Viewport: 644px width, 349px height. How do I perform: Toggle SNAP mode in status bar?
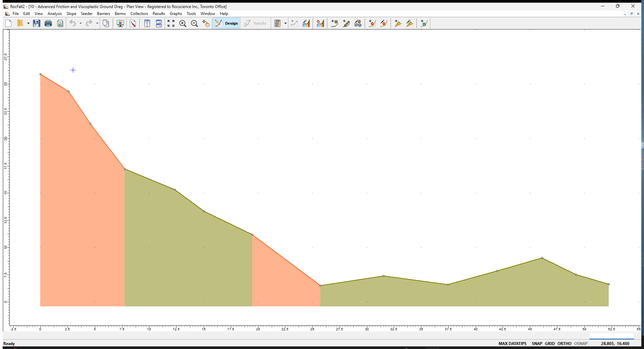tap(537, 343)
